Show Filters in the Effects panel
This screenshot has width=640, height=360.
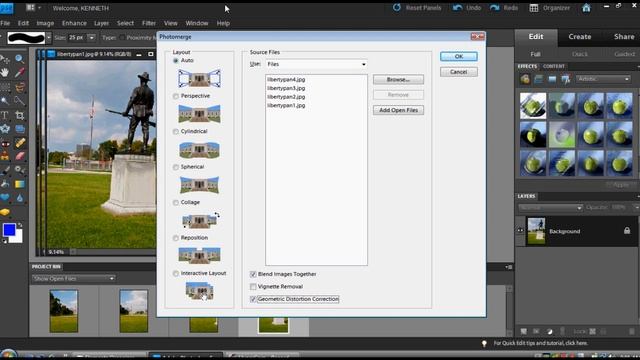pos(525,79)
